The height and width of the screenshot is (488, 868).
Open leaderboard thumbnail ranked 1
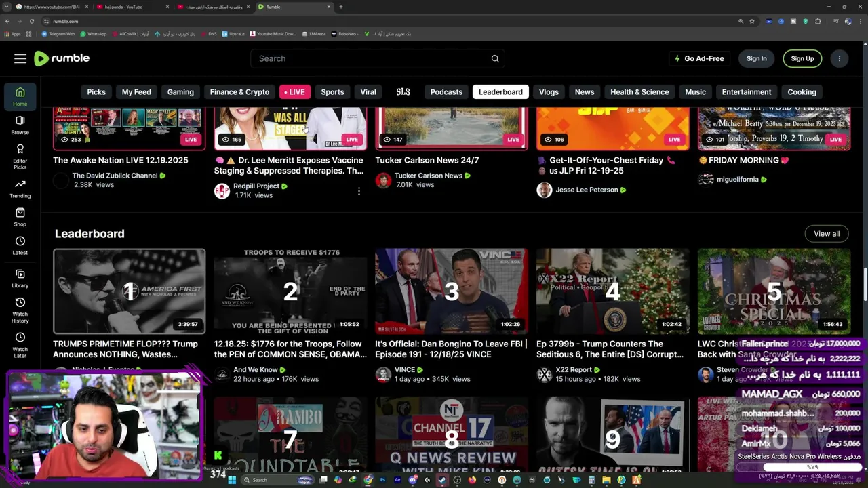(129, 291)
